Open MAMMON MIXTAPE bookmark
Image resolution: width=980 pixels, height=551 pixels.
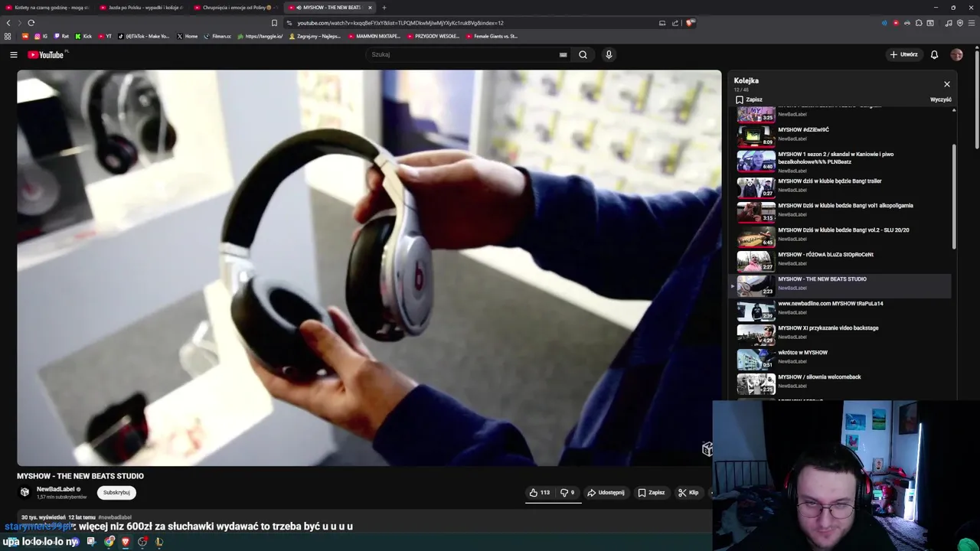point(374,36)
